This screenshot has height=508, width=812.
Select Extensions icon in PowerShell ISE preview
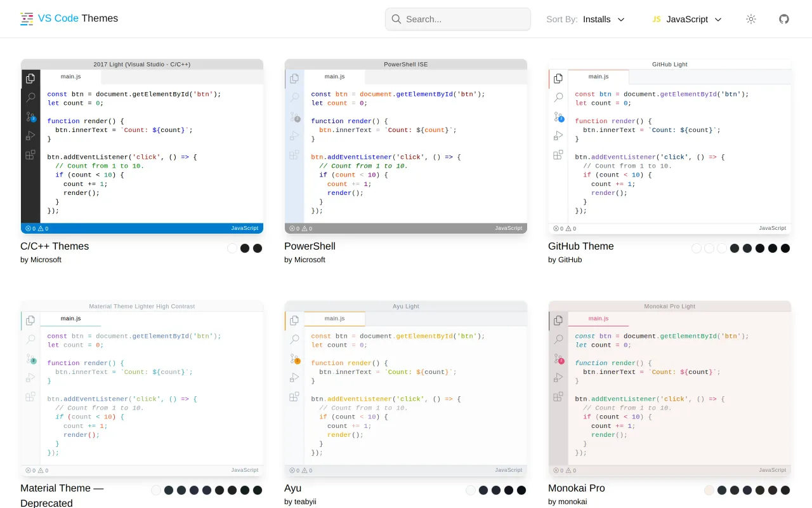pyautogui.click(x=294, y=155)
